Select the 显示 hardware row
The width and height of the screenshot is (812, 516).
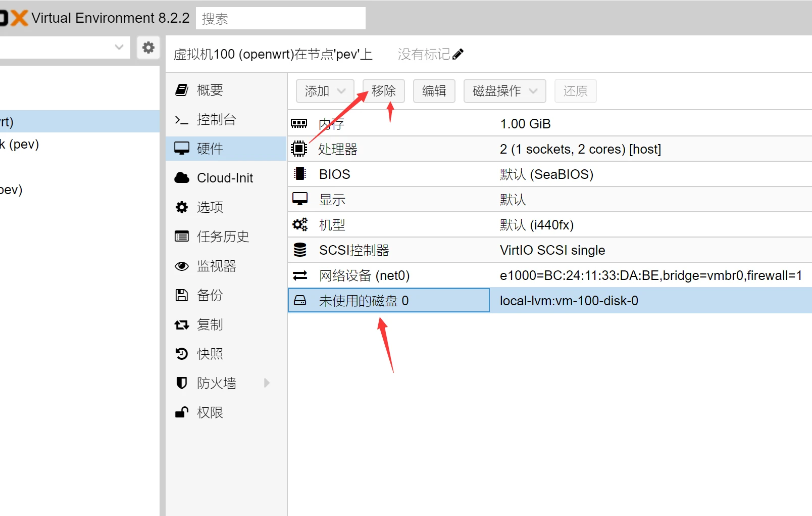click(550, 199)
